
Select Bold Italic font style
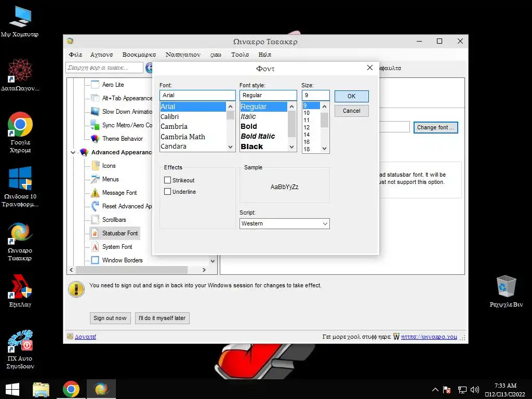tap(263, 137)
